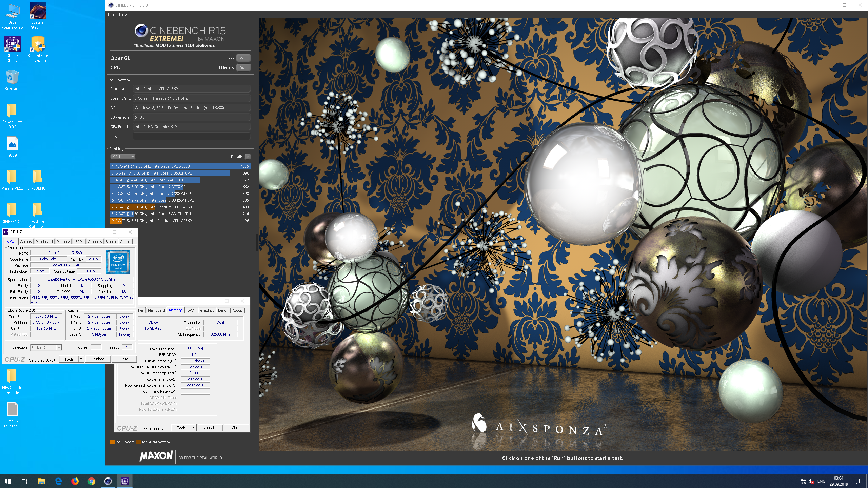Select ranking row Intel Core i5-3317U
Screen dimensions: 868x488
(x=180, y=214)
